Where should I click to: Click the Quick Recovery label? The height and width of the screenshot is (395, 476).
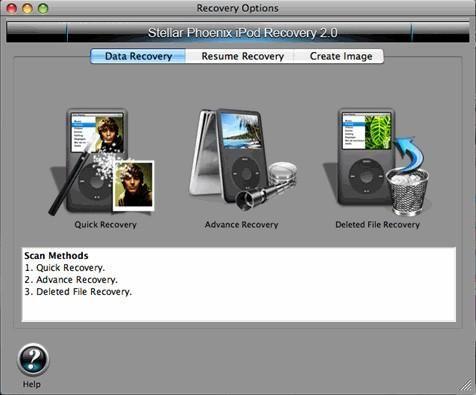point(105,225)
